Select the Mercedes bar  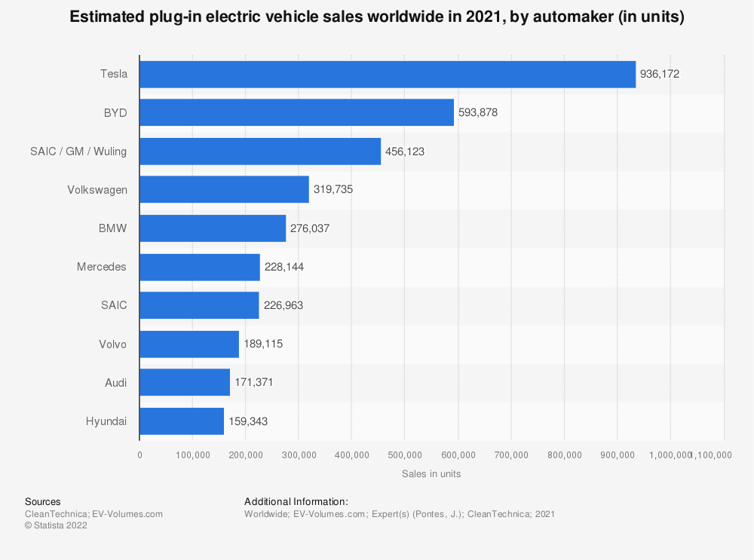pos(200,267)
